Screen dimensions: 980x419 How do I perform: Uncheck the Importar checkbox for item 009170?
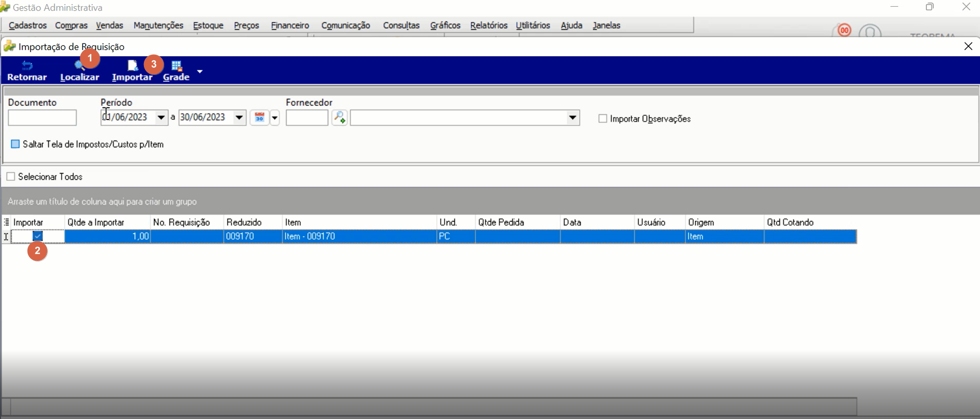(x=37, y=236)
